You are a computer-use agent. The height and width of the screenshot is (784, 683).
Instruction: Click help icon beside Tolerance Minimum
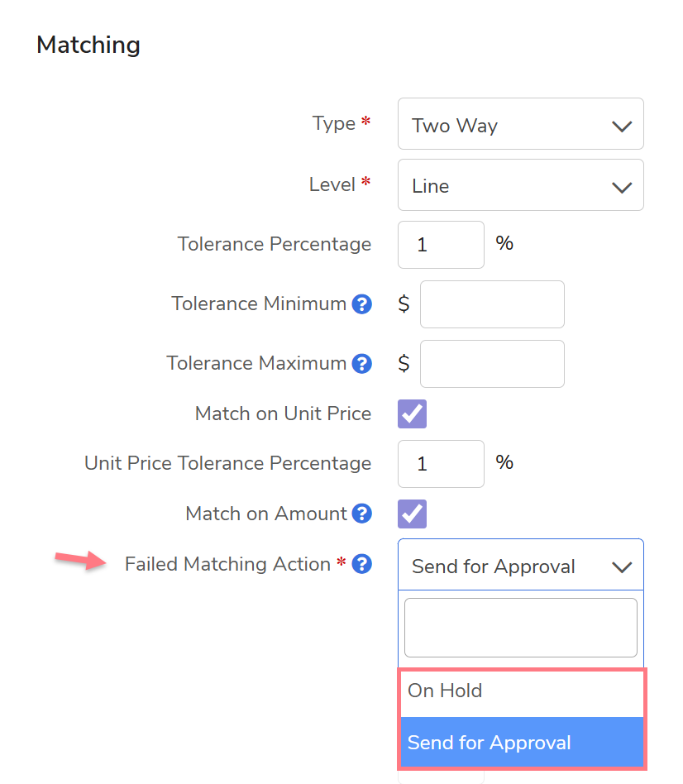[361, 304]
